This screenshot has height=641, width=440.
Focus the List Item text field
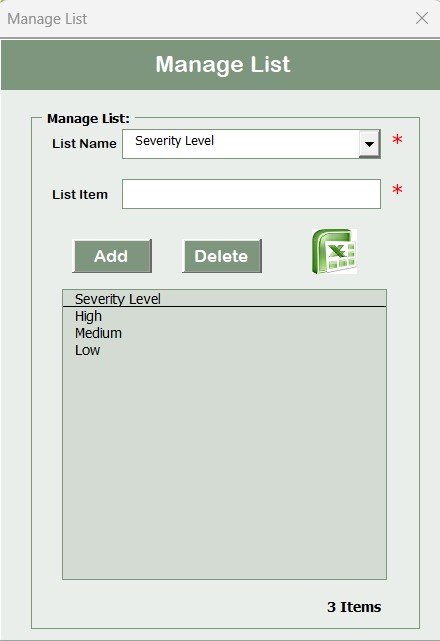click(251, 194)
